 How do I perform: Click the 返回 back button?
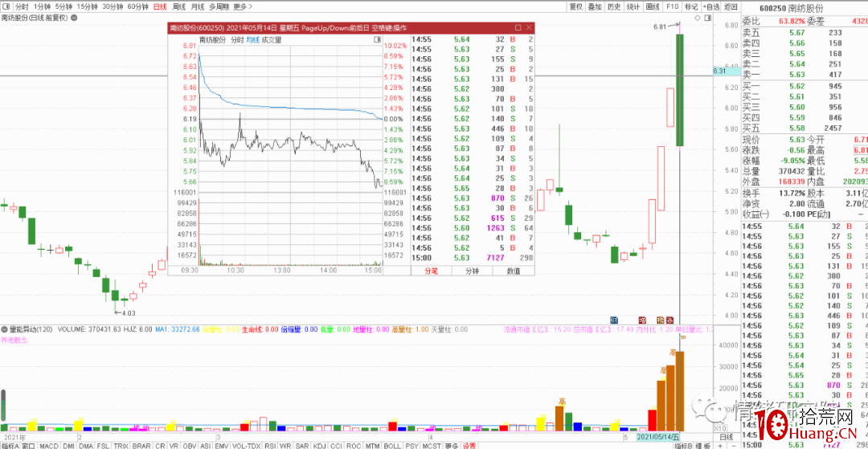[731, 6]
